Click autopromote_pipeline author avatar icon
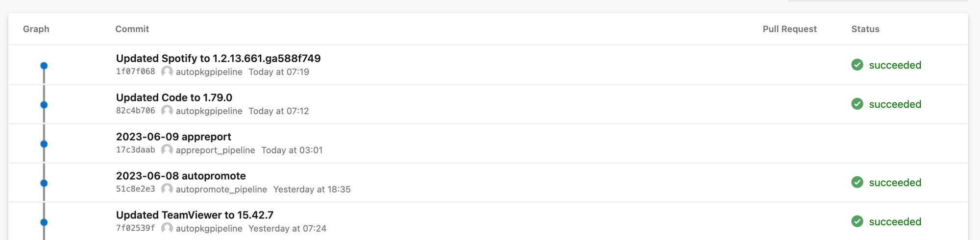Screen dimensions: 980x240 click(167, 189)
